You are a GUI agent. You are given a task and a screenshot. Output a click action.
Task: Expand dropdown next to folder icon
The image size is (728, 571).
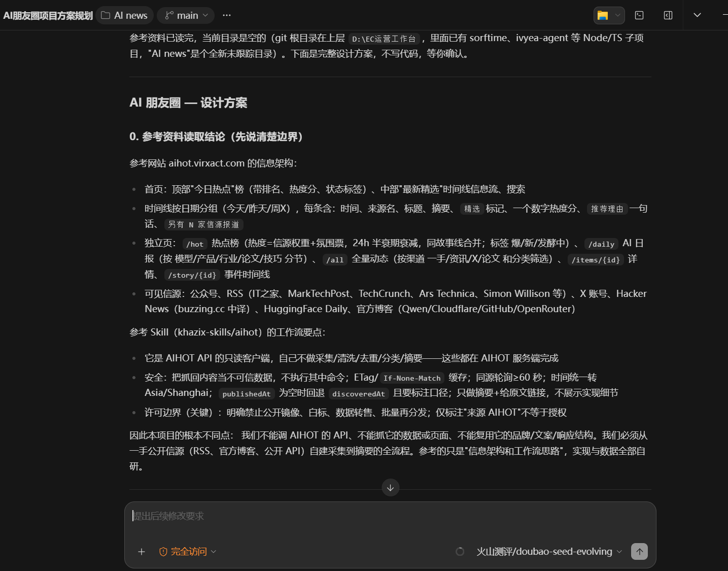point(617,15)
